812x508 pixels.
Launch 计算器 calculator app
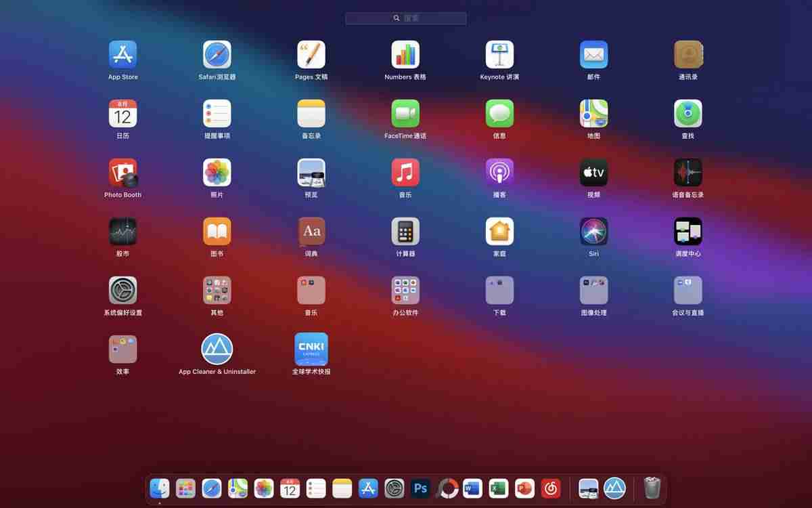pos(405,232)
